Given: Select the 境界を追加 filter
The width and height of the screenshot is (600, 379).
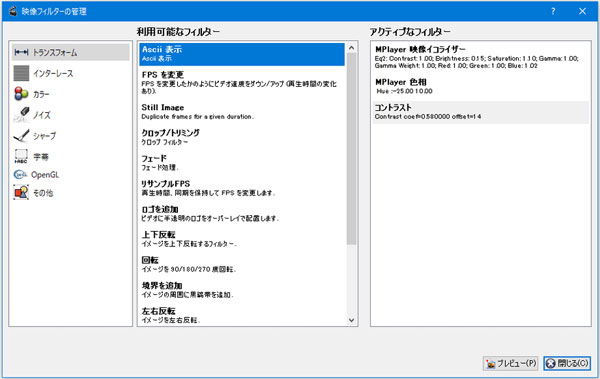Looking at the screenshot, I should click(242, 289).
